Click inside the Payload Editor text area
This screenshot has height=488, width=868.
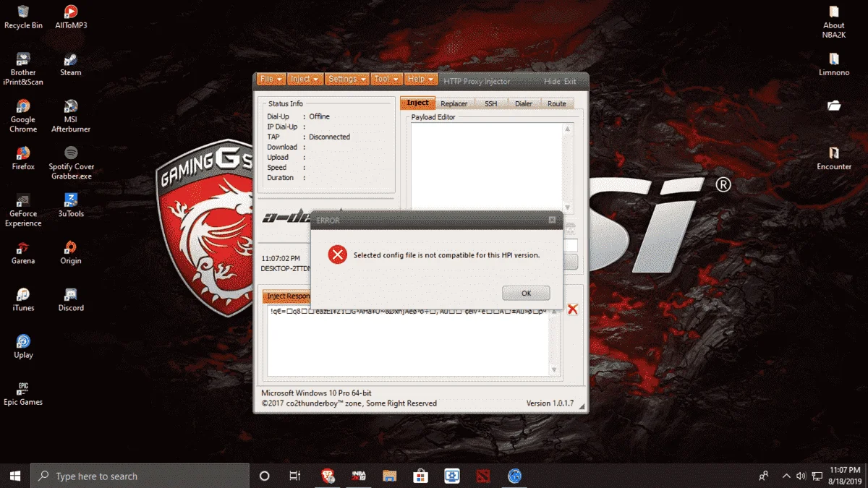pyautogui.click(x=486, y=168)
